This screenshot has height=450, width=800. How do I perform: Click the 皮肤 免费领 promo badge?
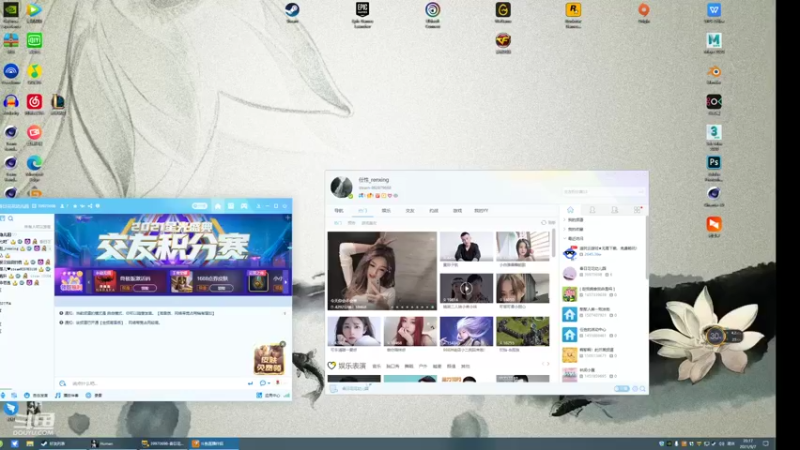[269, 359]
